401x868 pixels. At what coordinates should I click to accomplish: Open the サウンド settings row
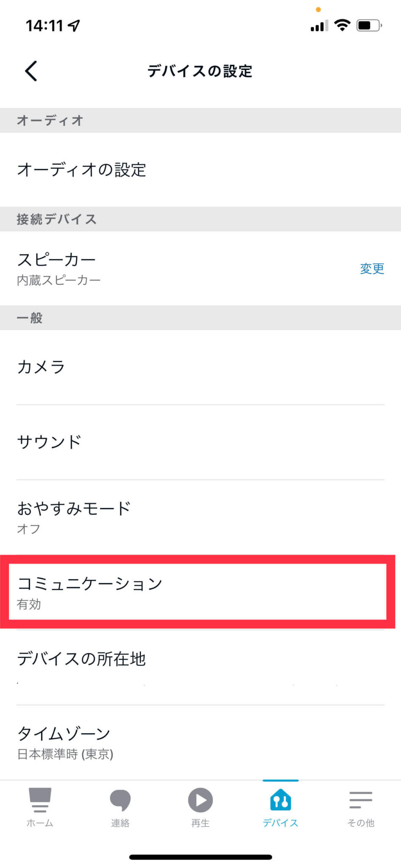[200, 442]
